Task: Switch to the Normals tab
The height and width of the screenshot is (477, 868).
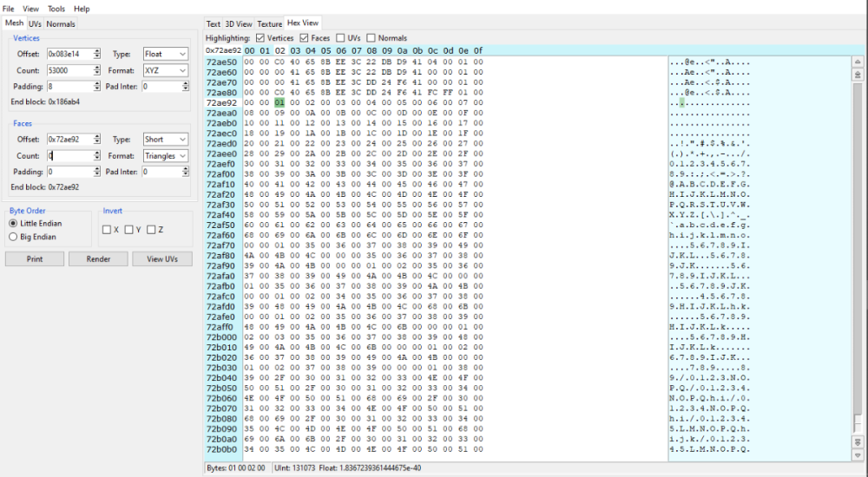Action: [61, 23]
